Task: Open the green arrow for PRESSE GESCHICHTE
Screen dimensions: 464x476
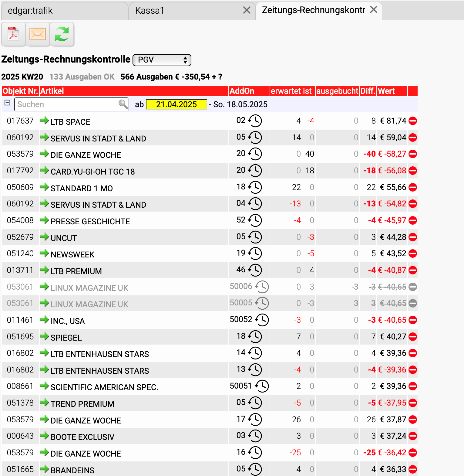Action: 45,220
